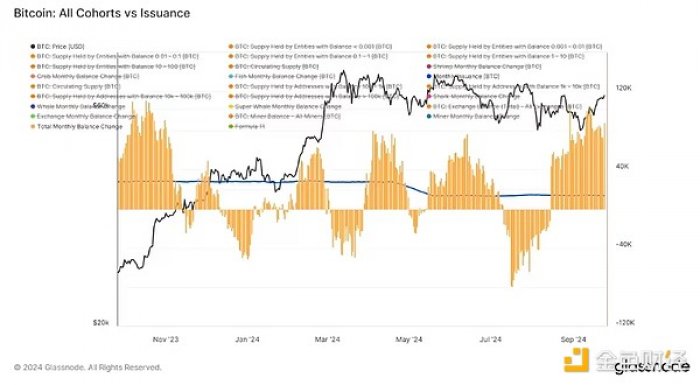Click the Bitcoin: All Cohorts vs Issuance title
The width and height of the screenshot is (700, 385).
[x=102, y=13]
